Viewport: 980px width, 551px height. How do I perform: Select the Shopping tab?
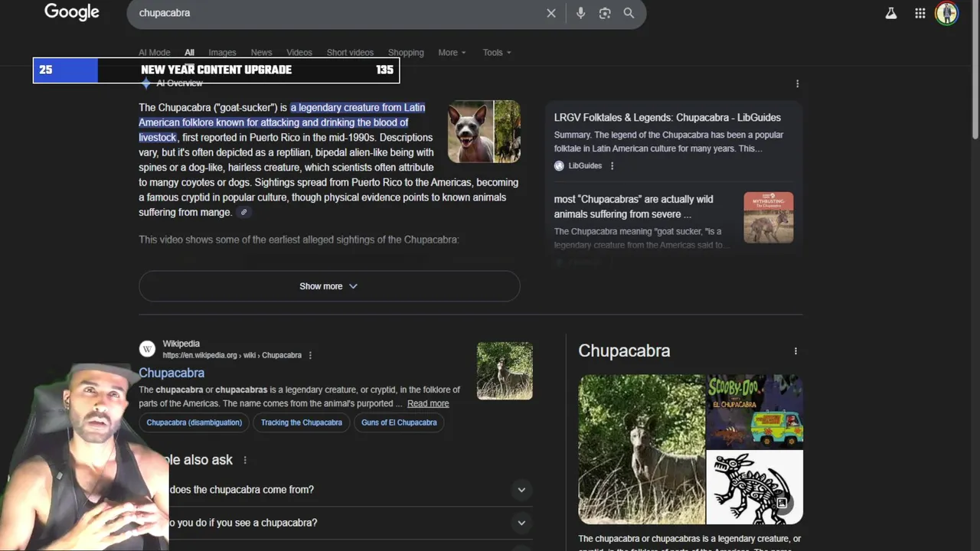(406, 53)
